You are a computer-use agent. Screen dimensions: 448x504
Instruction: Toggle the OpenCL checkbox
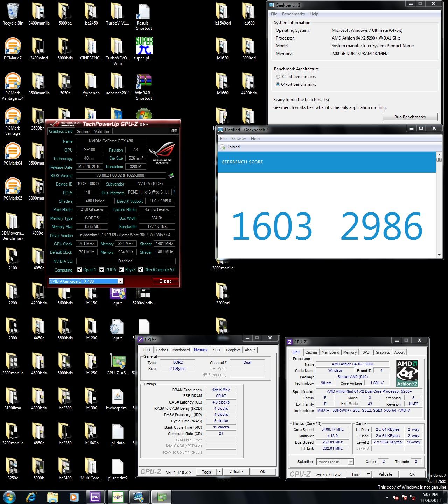point(80,270)
